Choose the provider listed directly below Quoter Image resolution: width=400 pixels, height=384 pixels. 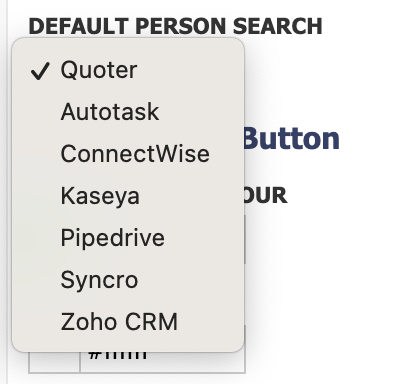point(128,112)
